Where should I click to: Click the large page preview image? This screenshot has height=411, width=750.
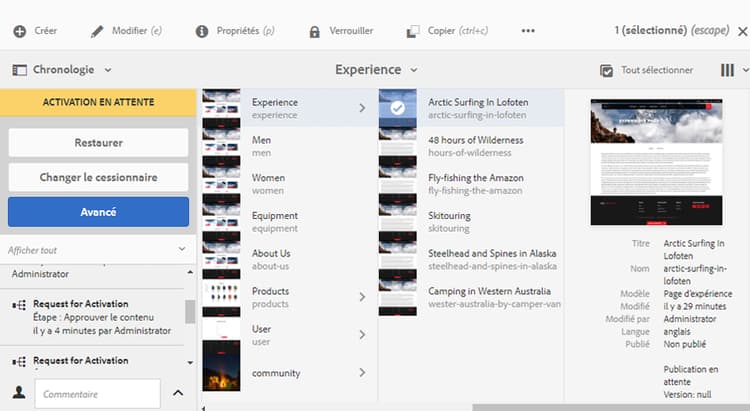pyautogui.click(x=656, y=162)
